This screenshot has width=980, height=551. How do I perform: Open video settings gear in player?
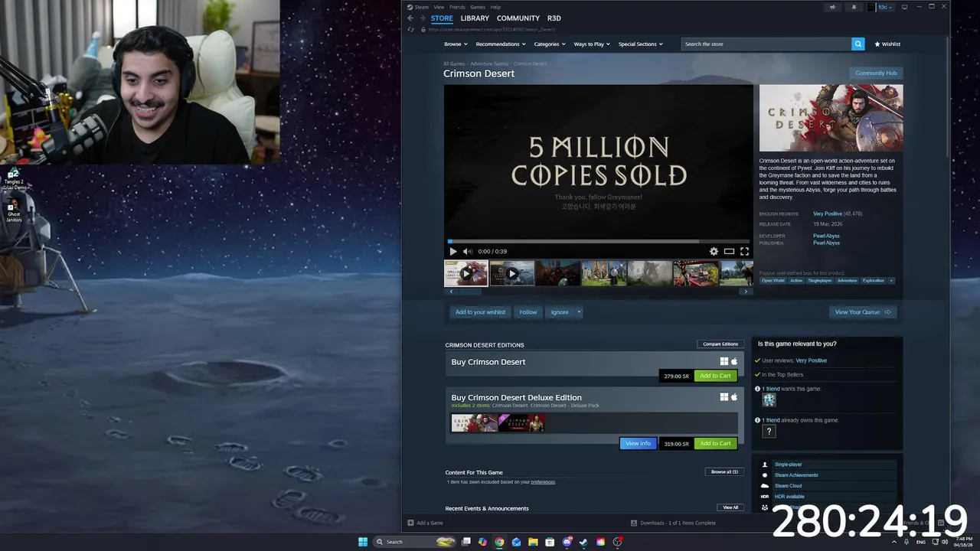[x=714, y=251]
